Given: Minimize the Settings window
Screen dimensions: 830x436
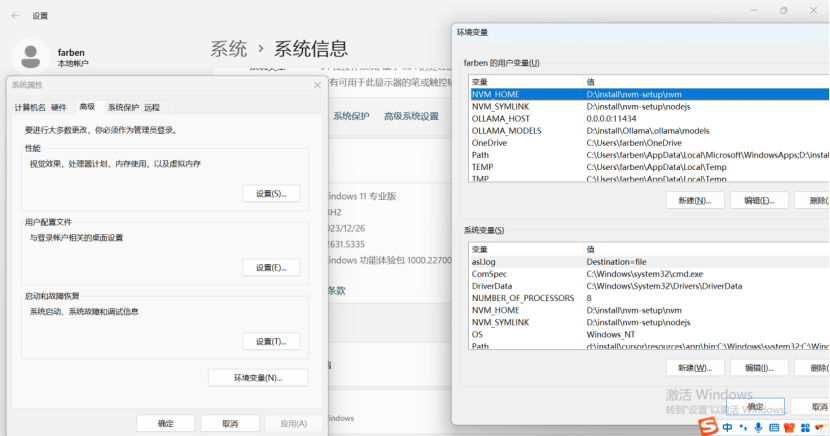Looking at the screenshot, I should pos(754,11).
